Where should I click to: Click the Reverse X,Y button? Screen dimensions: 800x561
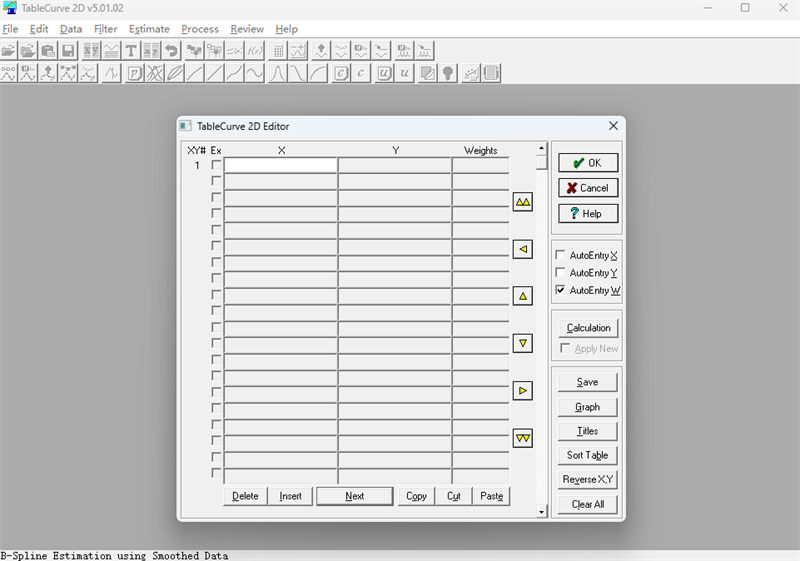click(587, 479)
